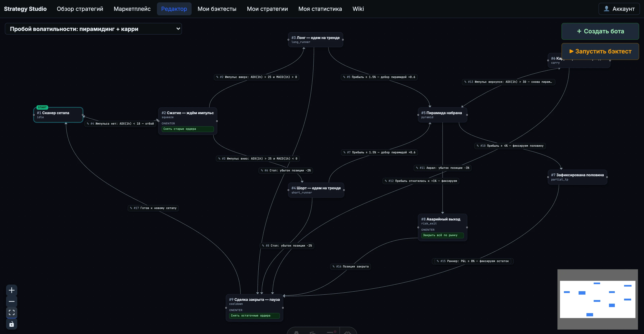Run the backtest with Запустить бэктест

point(600,51)
